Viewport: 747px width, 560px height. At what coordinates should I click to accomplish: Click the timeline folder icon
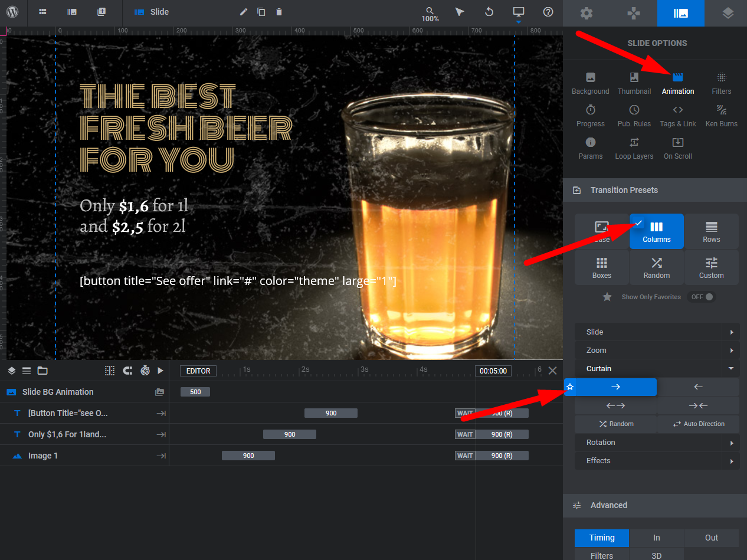pos(42,371)
